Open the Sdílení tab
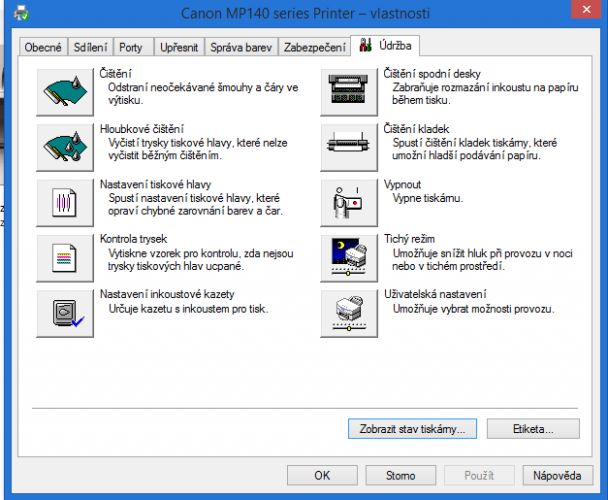Screen dimensions: 608x500 pos(90,47)
